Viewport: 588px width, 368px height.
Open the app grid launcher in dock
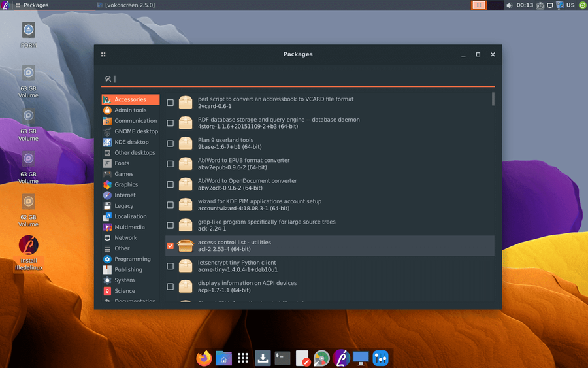point(243,358)
